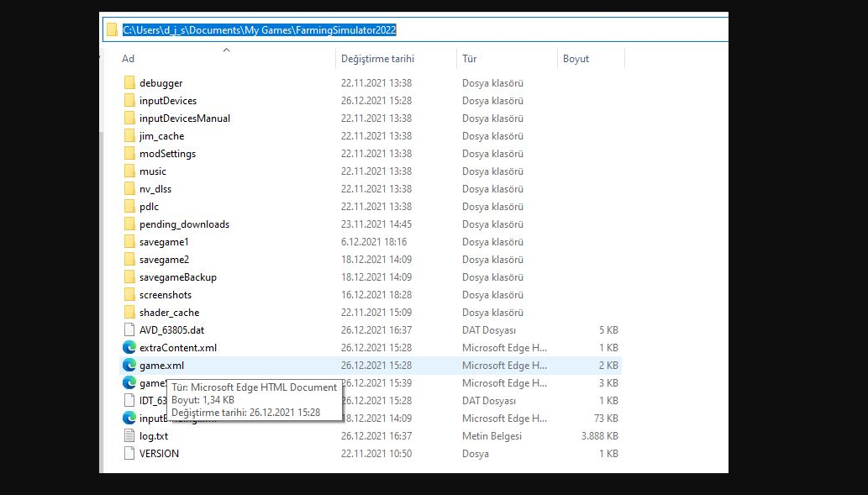The width and height of the screenshot is (868, 495).
Task: Select the pending_downloads folder name
Action: pyautogui.click(x=184, y=224)
